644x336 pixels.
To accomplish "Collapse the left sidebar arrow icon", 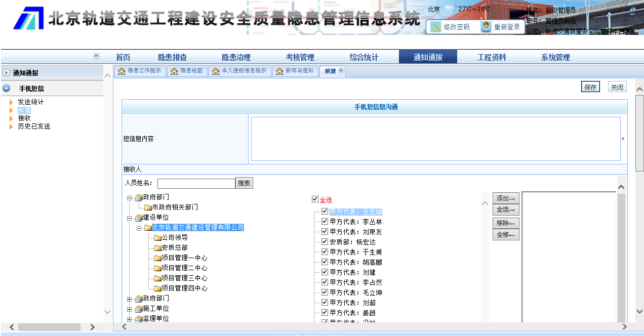I will click(96, 56).
